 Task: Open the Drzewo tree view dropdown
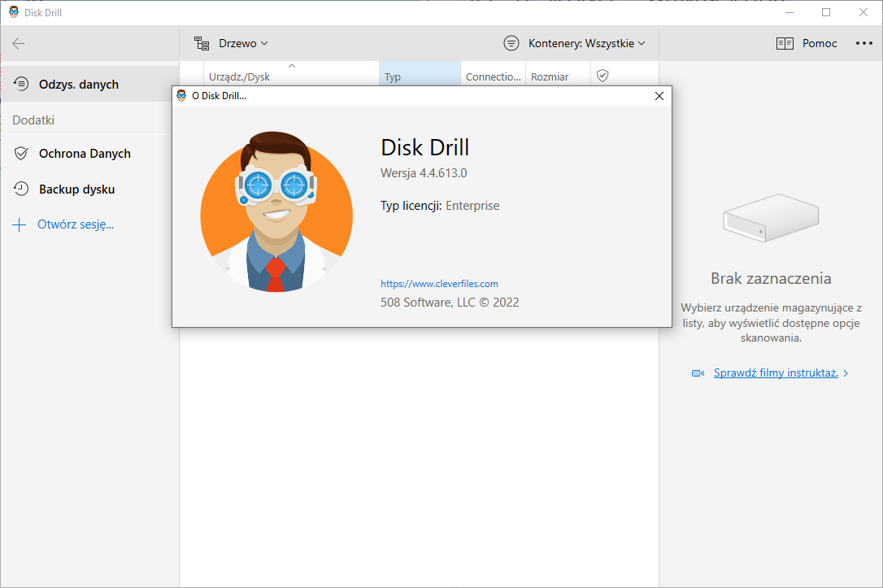pyautogui.click(x=243, y=43)
